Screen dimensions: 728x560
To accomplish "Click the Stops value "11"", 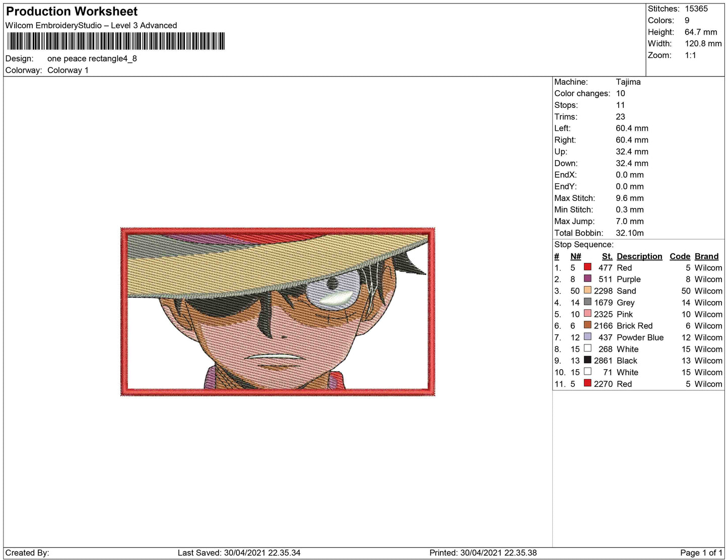I will pyautogui.click(x=620, y=105).
